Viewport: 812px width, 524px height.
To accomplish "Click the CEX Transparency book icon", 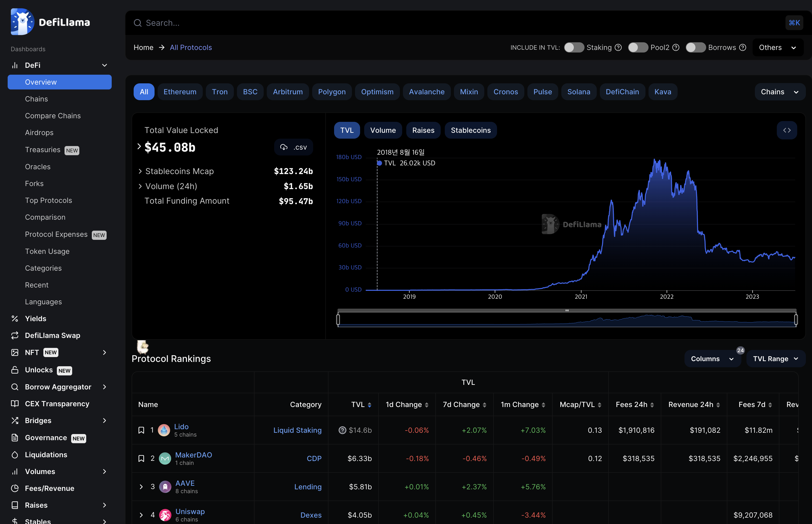I will tap(15, 403).
